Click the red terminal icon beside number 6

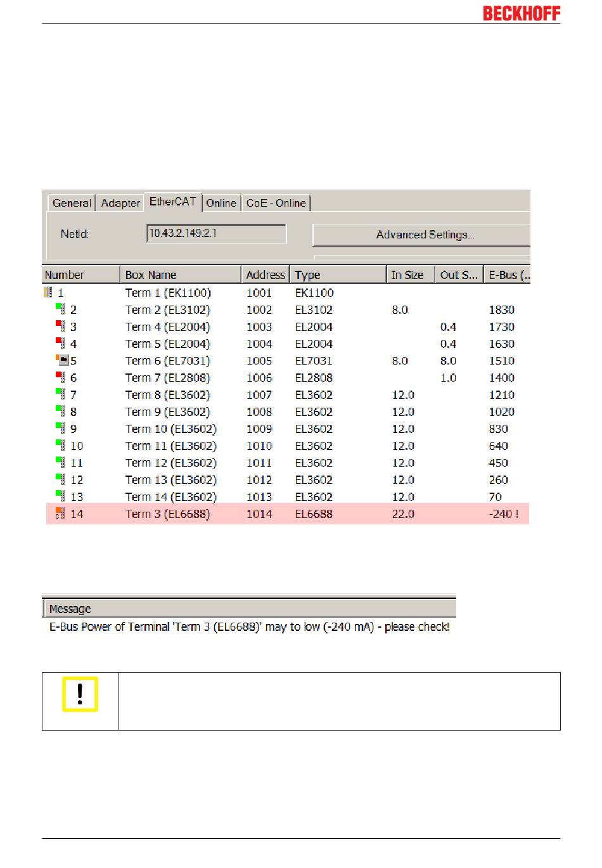(x=60, y=377)
